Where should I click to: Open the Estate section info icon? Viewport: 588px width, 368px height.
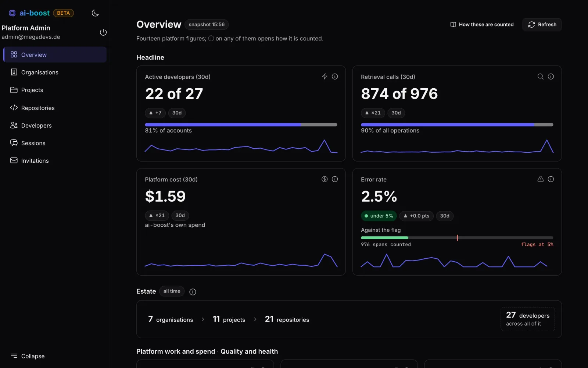[193, 292]
